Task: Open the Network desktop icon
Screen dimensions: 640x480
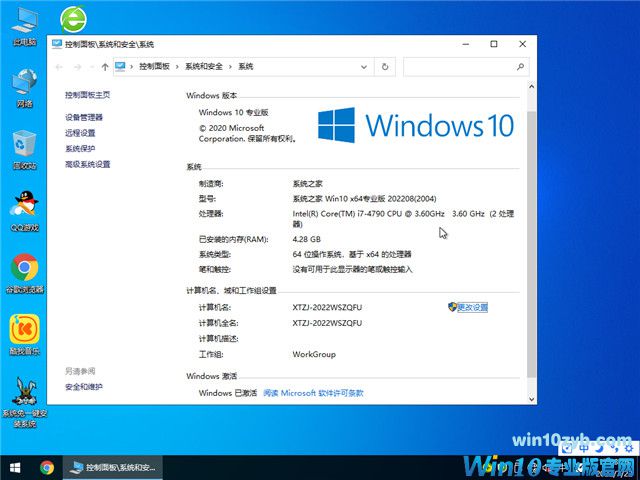Action: 24,87
